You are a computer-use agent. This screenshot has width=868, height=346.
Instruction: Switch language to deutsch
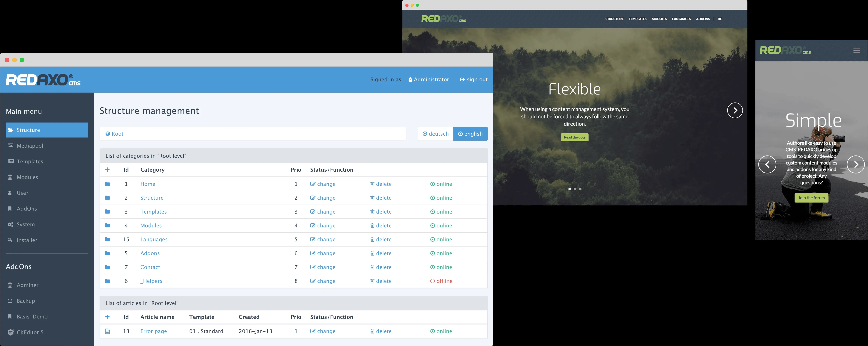(x=435, y=134)
